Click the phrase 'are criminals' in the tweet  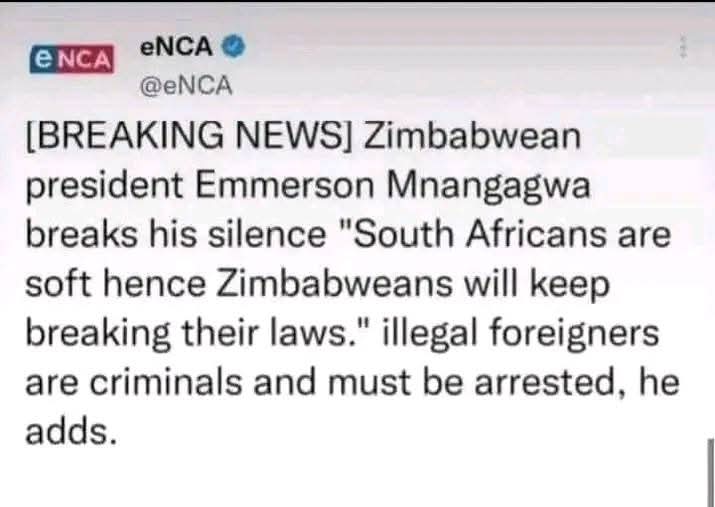[x=134, y=382]
